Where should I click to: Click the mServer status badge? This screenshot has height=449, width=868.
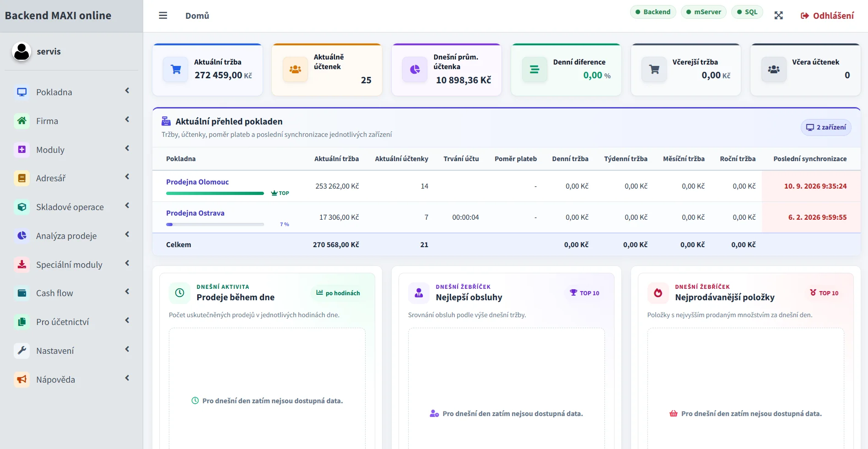click(x=704, y=12)
